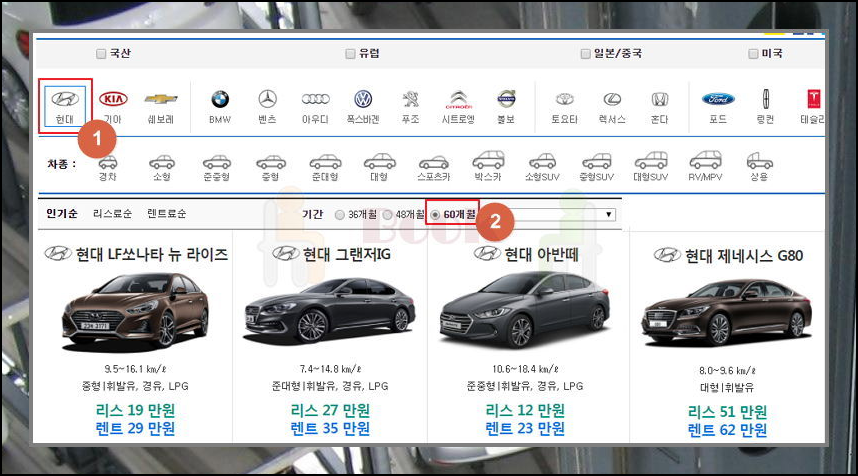Sort by 렌트료순 tab
The height and width of the screenshot is (476, 858).
coord(167,214)
